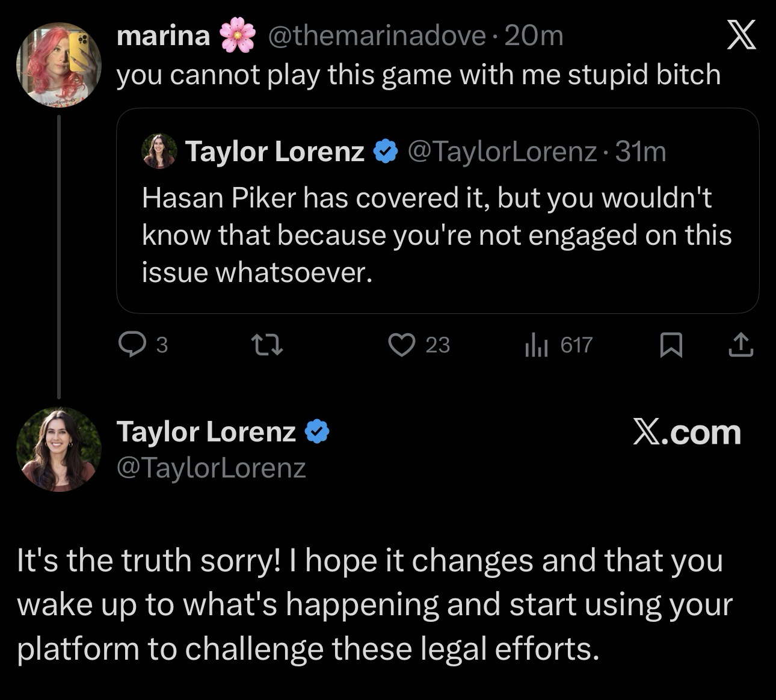Viewport: 776px width, 700px height.
Task: Click the marina display name
Action: (163, 37)
